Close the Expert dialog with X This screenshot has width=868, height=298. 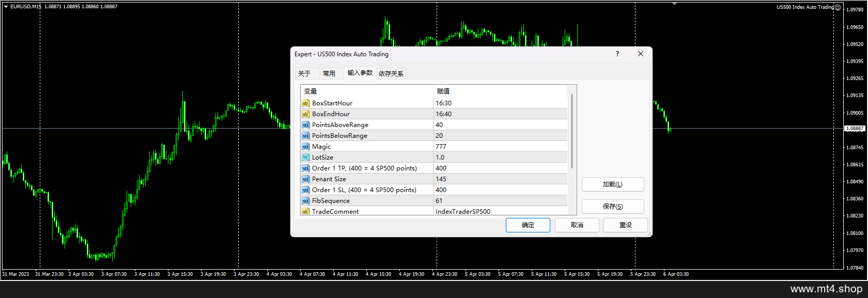641,54
